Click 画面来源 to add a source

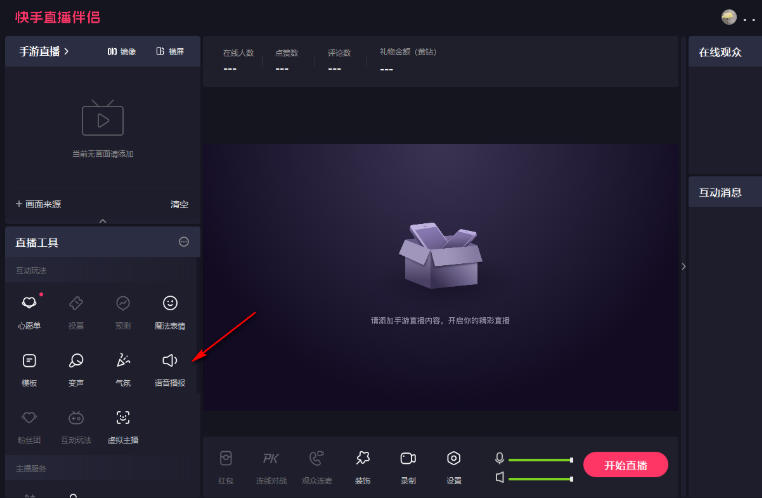(x=38, y=204)
